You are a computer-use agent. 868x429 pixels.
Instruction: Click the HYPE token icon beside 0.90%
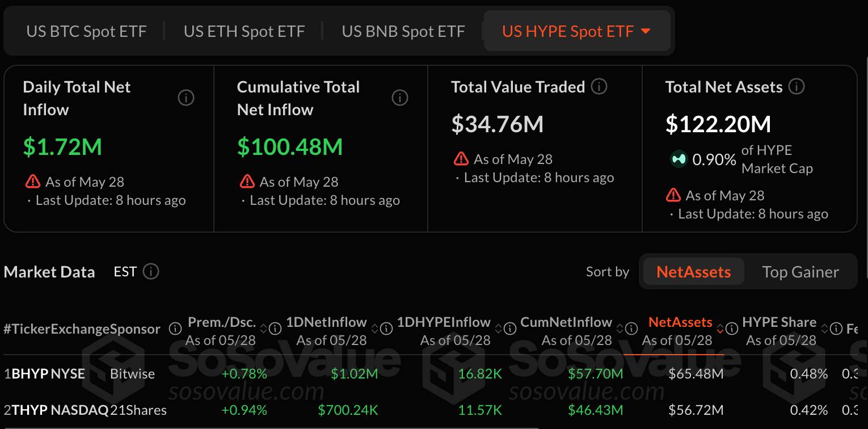[x=678, y=159]
